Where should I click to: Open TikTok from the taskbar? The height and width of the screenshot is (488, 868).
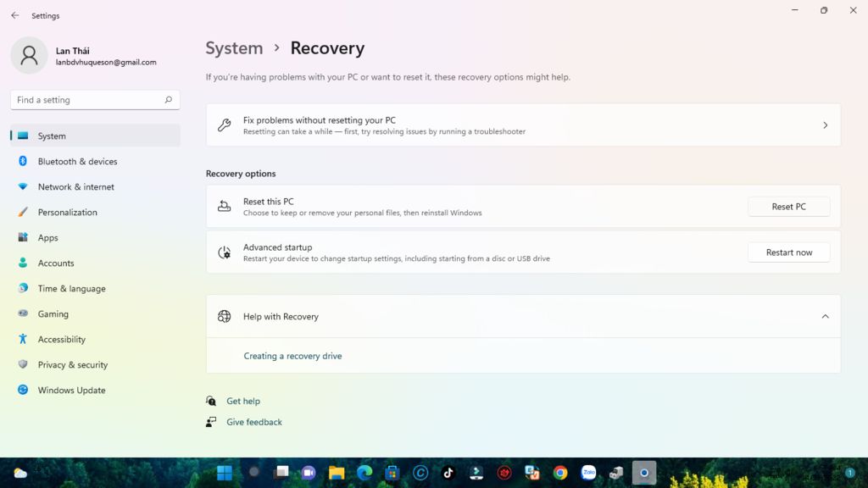coord(448,473)
